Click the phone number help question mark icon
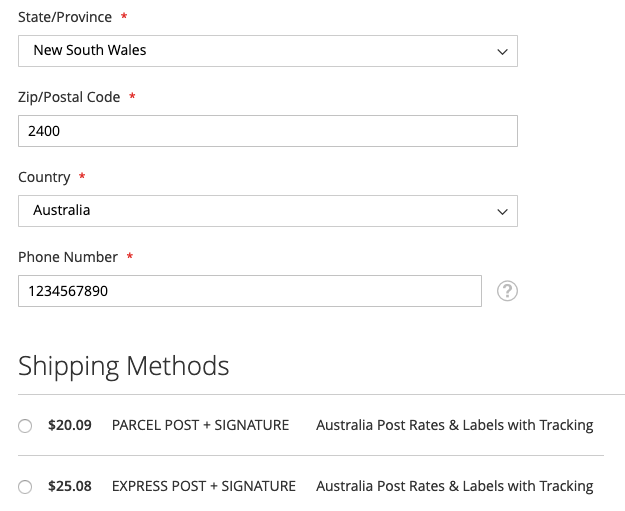The image size is (625, 511). 507,291
